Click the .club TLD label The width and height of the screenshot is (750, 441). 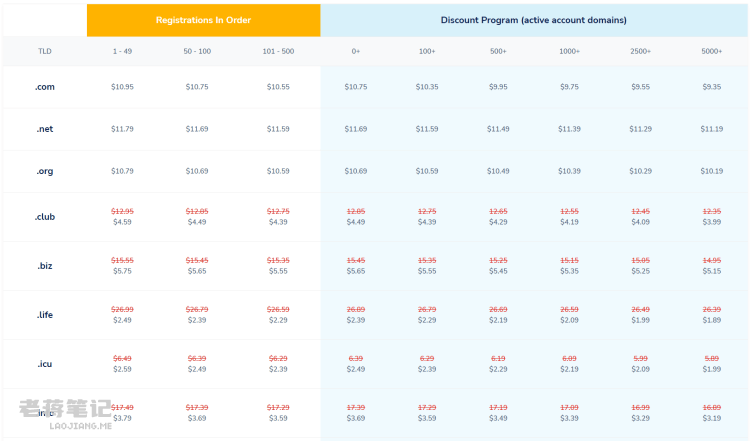point(44,217)
